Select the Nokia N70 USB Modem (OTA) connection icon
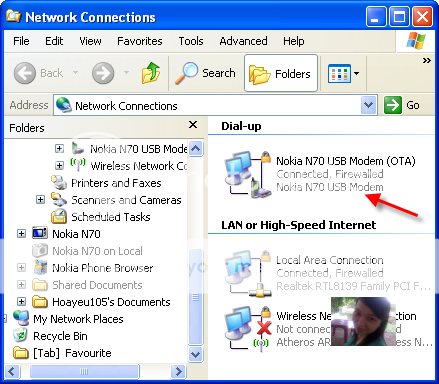The width and height of the screenshot is (439, 384). click(248, 174)
